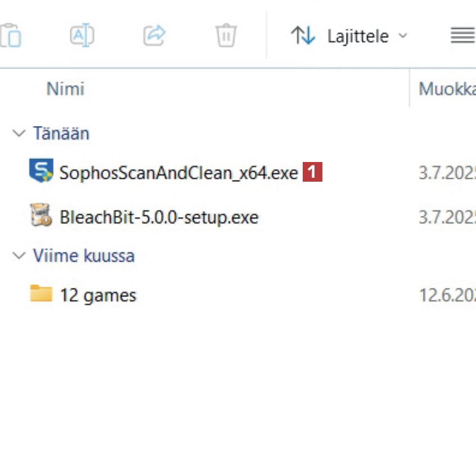The width and height of the screenshot is (476, 450).
Task: Sort by the Nimi column header
Action: pos(65,89)
